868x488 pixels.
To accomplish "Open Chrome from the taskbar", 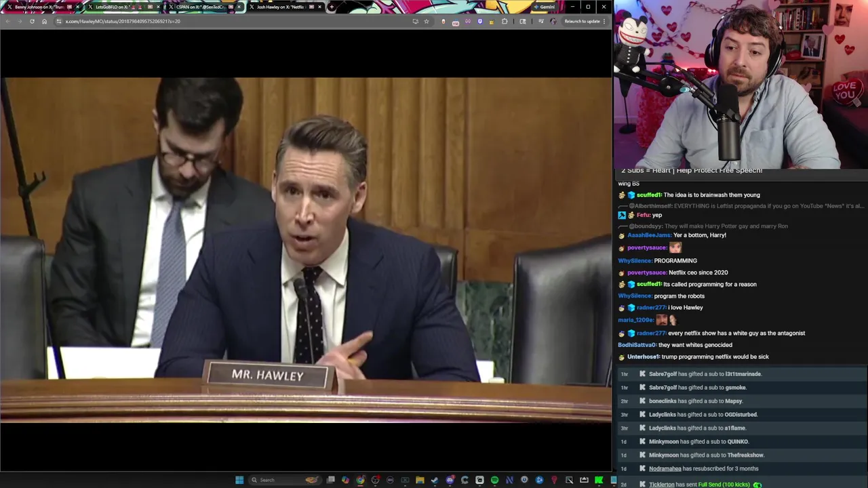I will point(360,480).
